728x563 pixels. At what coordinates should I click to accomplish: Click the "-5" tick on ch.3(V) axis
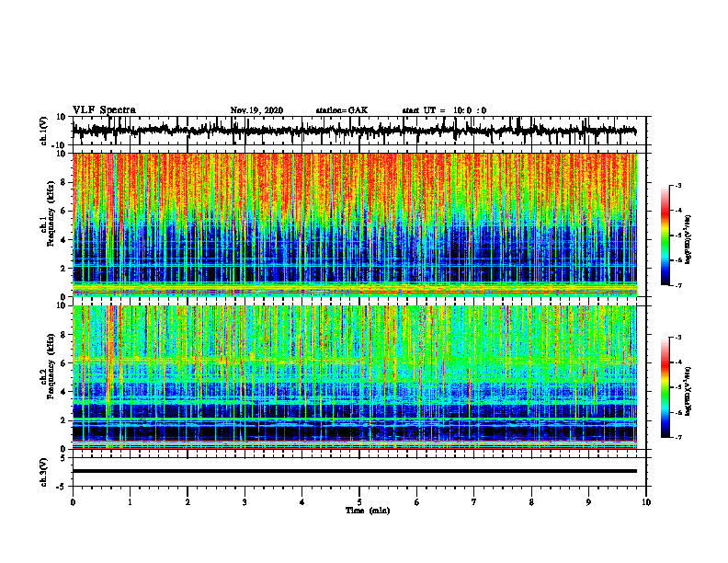(63, 487)
